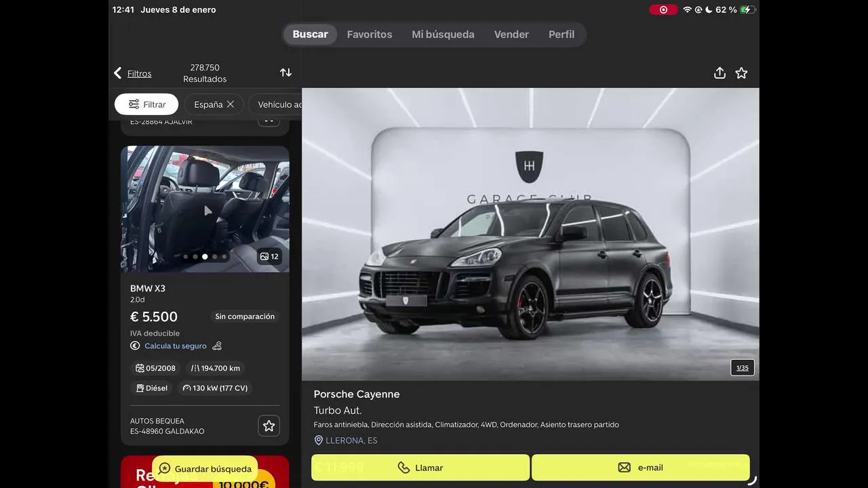Click the Porsche Cayenne title
This screenshot has width=868, height=488.
click(x=357, y=394)
